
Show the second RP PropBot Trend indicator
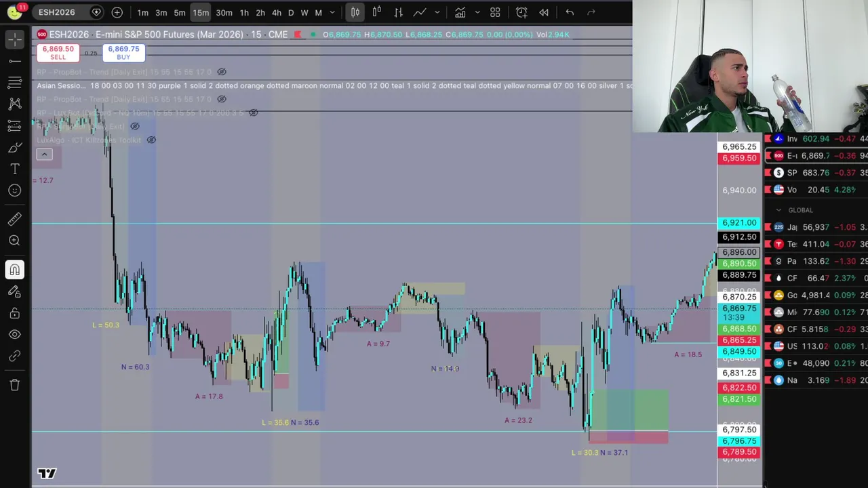click(x=222, y=99)
